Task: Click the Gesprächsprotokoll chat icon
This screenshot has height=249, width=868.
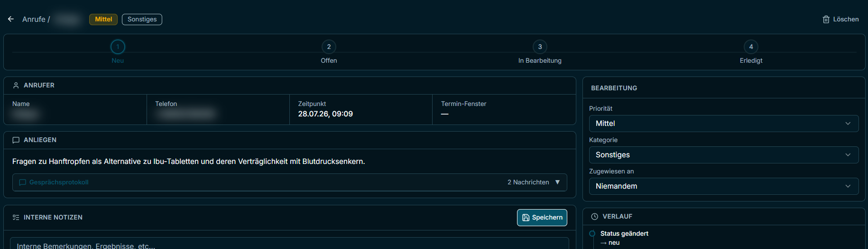Action: 22,182
